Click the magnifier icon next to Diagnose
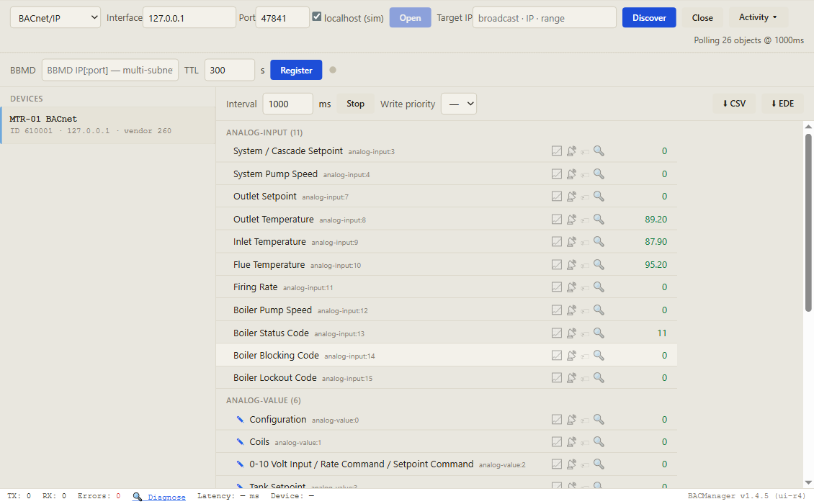 [137, 497]
